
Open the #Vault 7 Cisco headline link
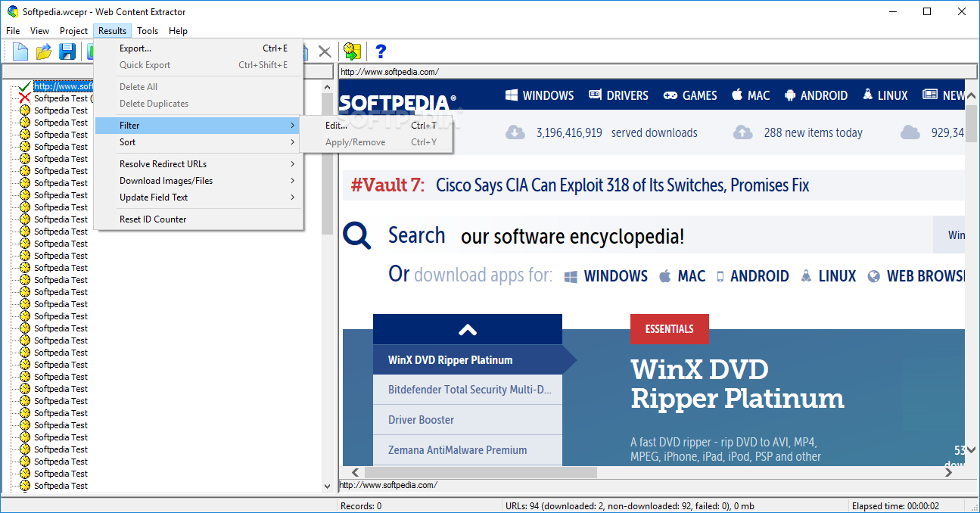click(580, 185)
